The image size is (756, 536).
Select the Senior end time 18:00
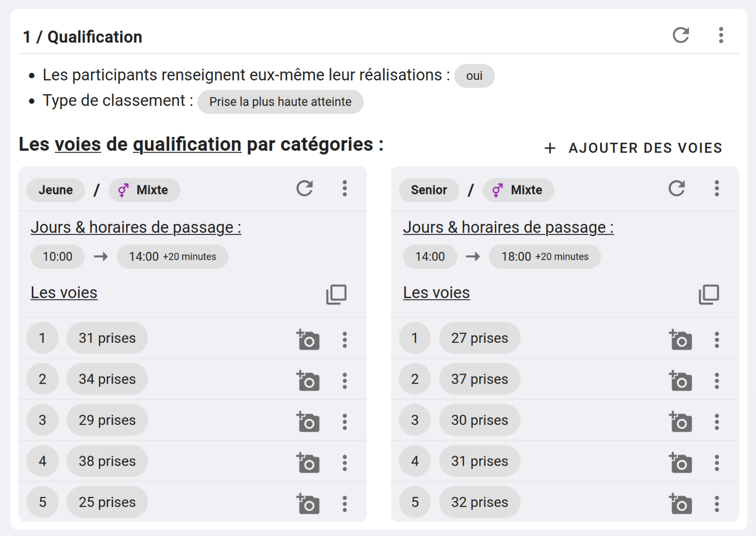pos(544,257)
